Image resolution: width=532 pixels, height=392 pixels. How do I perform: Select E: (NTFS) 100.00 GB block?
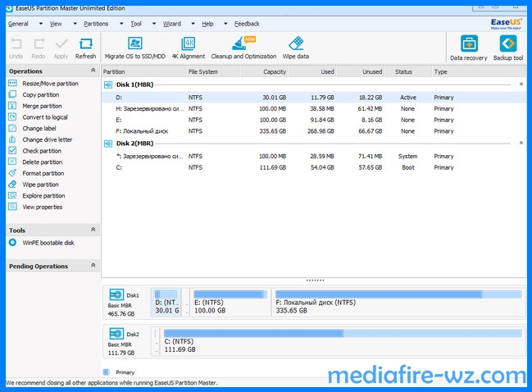click(230, 303)
